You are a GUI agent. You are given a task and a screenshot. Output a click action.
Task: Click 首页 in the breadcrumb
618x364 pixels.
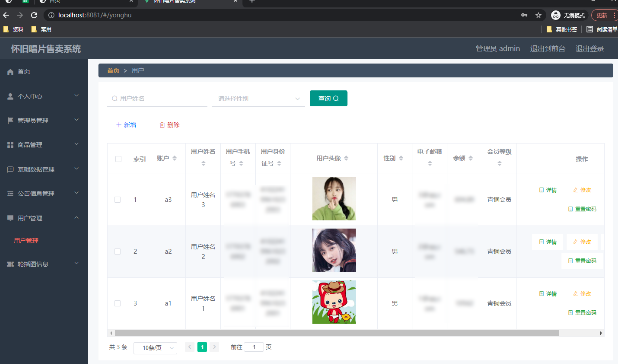[x=113, y=71]
